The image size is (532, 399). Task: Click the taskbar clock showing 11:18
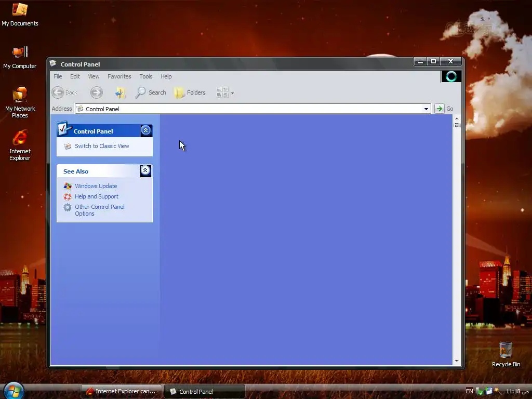tap(517, 391)
